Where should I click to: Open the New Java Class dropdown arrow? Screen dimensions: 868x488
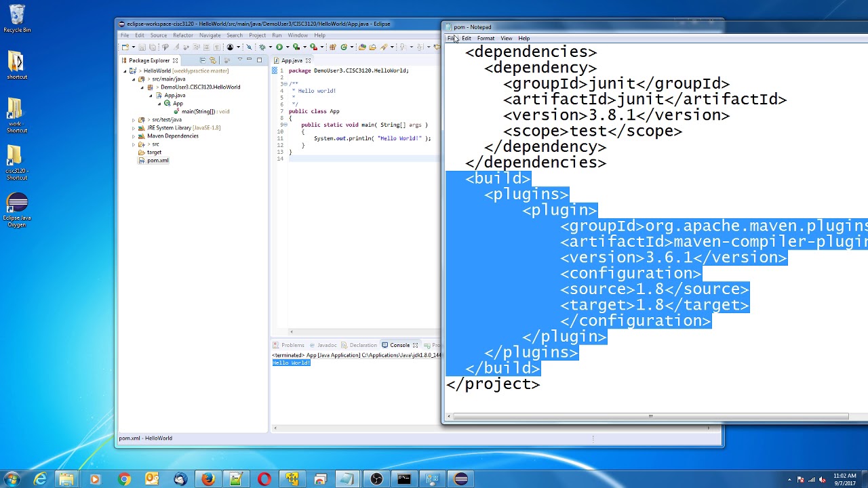tap(352, 47)
